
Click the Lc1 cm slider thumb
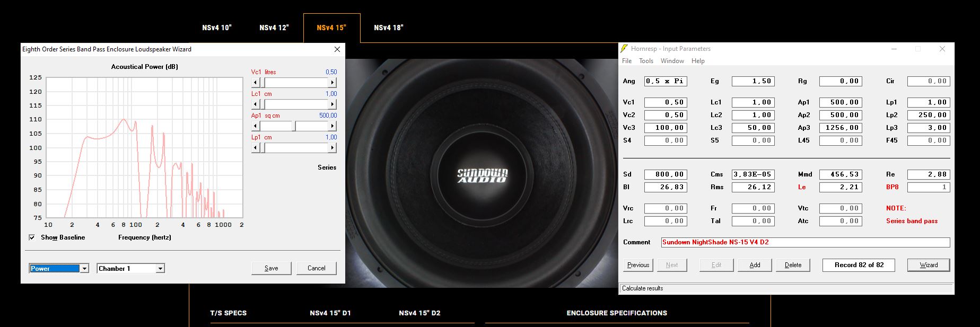tap(263, 104)
